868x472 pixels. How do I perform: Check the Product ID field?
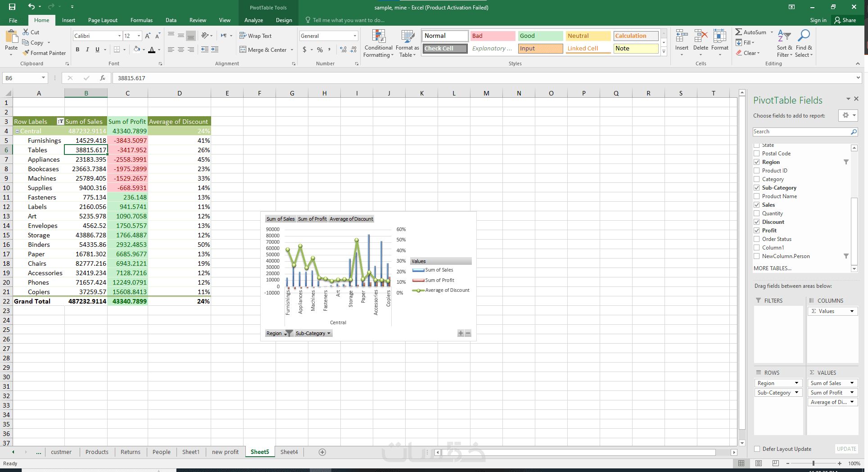757,171
